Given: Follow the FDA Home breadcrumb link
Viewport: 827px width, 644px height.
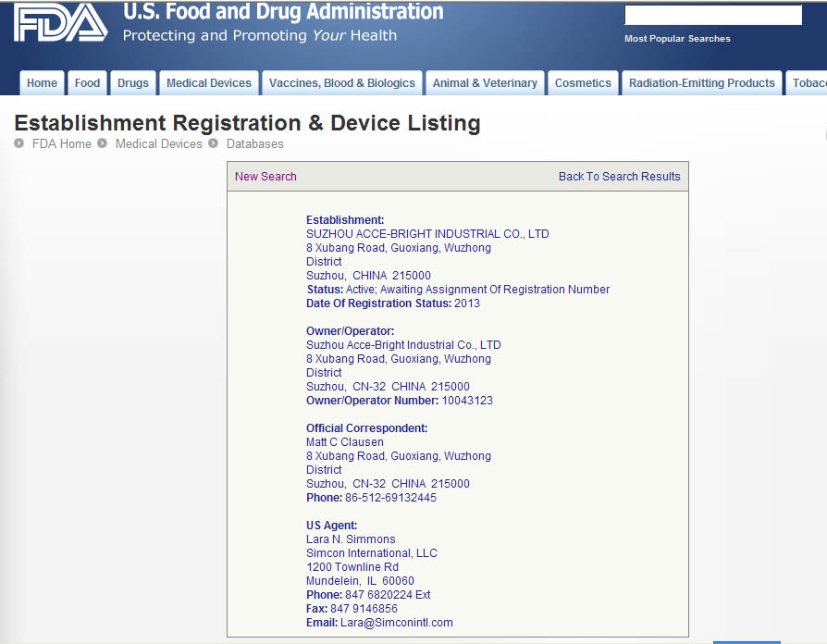Looking at the screenshot, I should click(62, 143).
